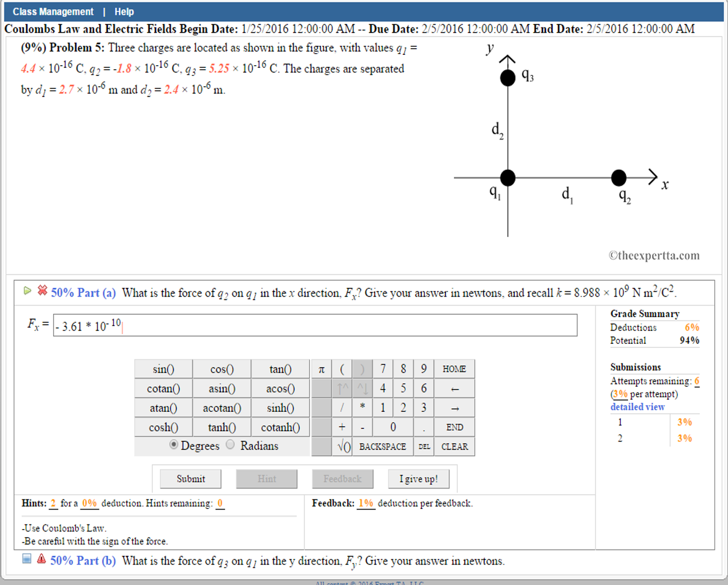Insert a square root with √() key
The image size is (728, 585).
[x=344, y=447]
